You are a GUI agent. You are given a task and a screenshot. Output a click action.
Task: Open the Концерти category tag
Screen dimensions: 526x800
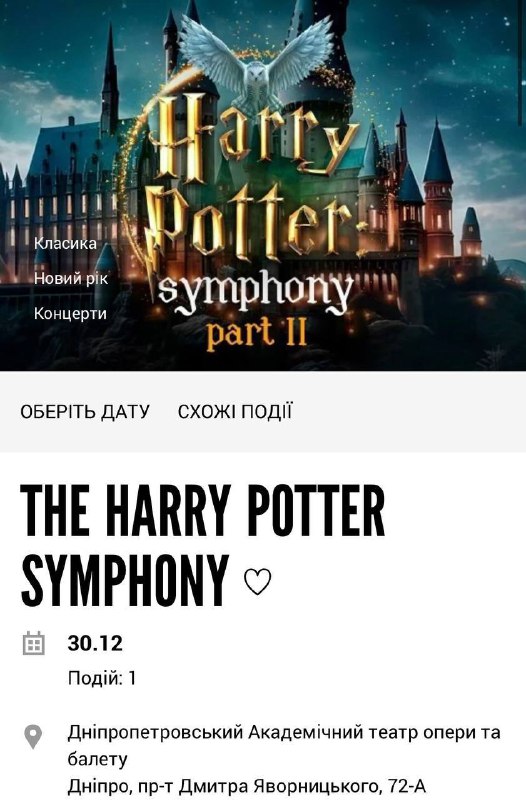(x=70, y=313)
